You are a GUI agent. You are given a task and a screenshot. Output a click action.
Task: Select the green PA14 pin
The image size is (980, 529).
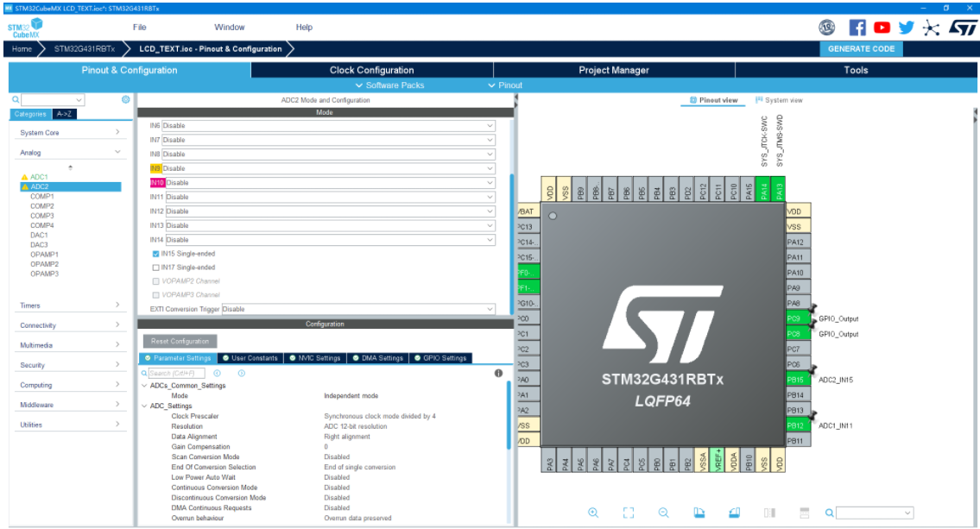click(763, 189)
